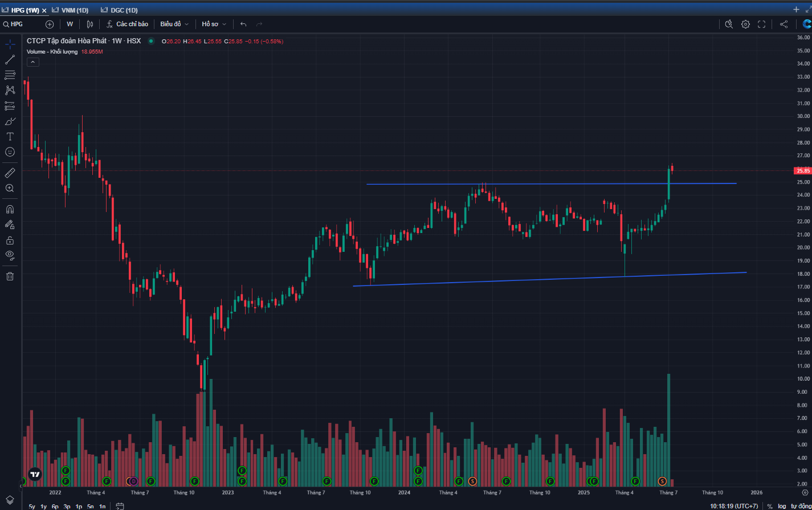This screenshot has height=510, width=812.
Task: Open the emoji sticker tool
Action: [10, 152]
